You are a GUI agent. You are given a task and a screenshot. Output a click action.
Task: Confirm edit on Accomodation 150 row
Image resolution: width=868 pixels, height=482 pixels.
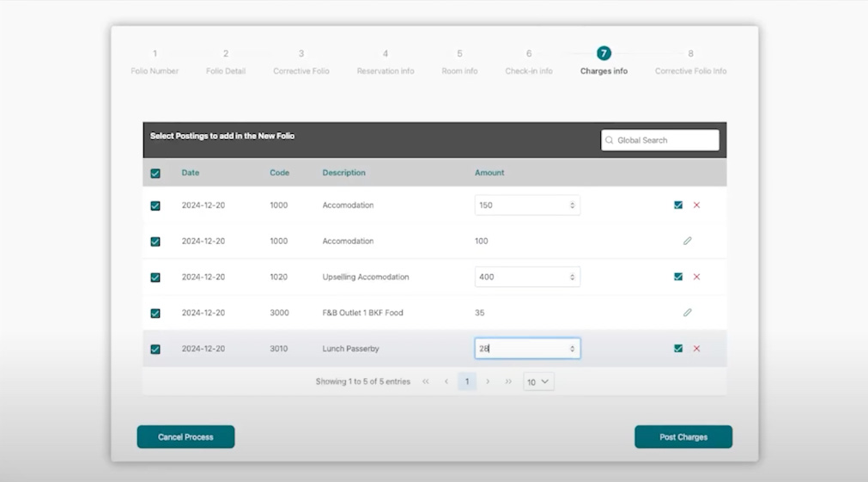(678, 205)
